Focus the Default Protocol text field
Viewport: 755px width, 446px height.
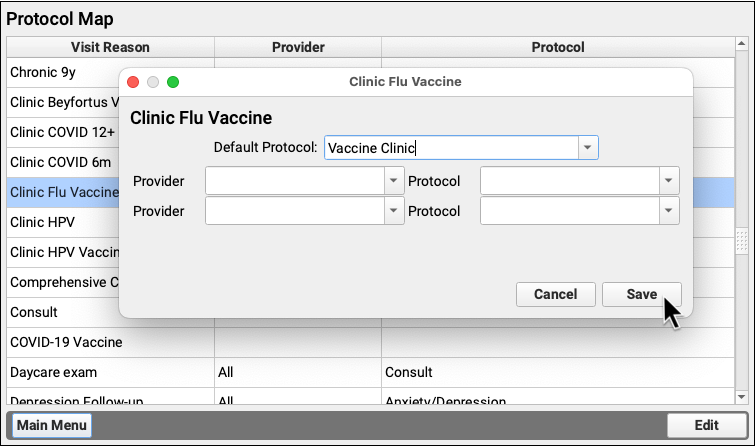click(x=452, y=148)
